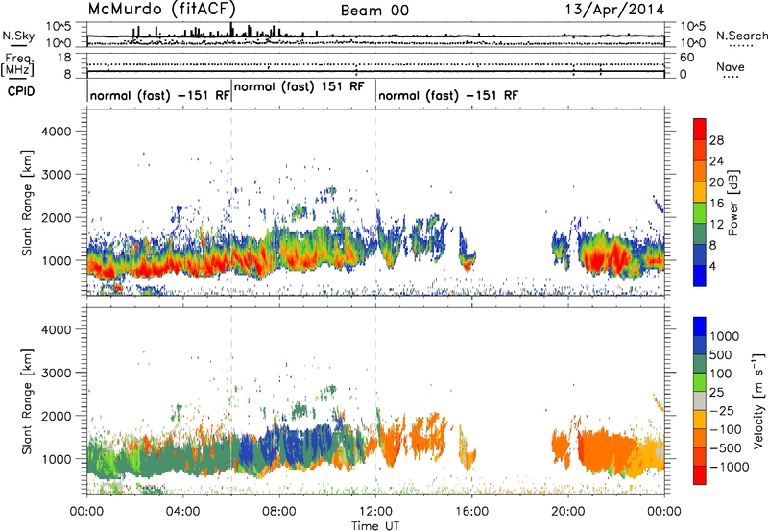Click the 'normal (fast) 151 RF' CPID label
Viewport: 768px width, 532px height.
pos(300,87)
